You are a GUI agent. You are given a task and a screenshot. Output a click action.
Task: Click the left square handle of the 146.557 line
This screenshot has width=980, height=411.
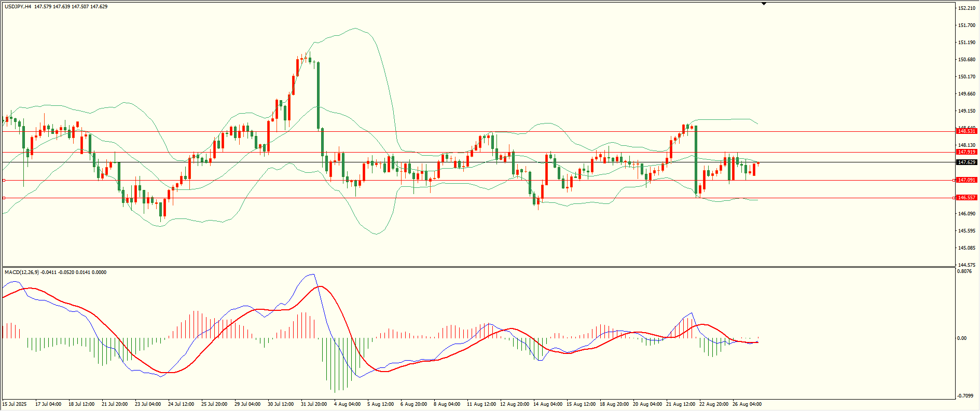click(x=4, y=198)
